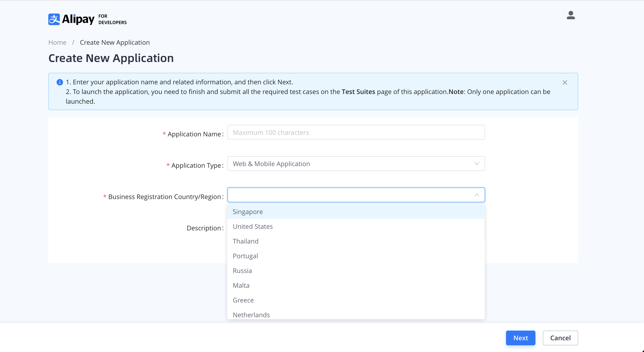Screen dimensions: 644x352
Task: Dismiss the info banner with X
Action: [x=564, y=82]
